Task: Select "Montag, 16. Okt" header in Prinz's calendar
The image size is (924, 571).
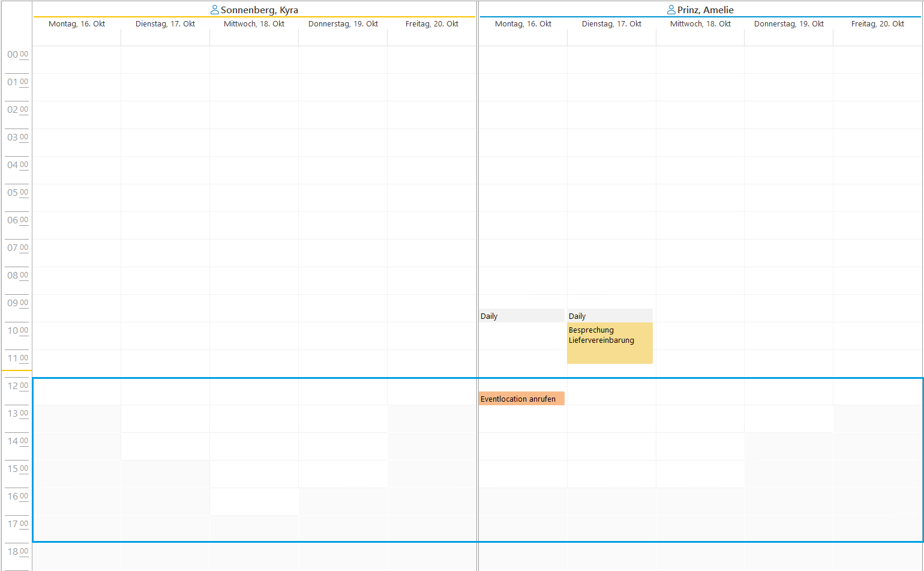Action: (x=523, y=24)
